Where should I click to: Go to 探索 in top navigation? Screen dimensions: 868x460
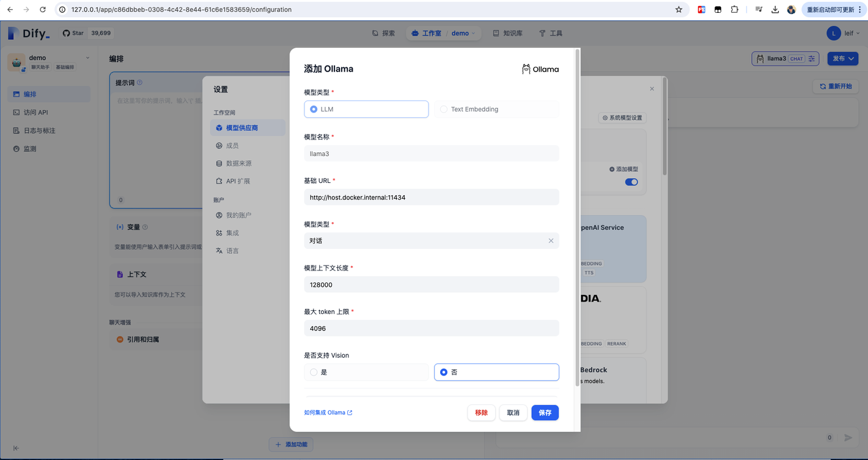tap(383, 33)
